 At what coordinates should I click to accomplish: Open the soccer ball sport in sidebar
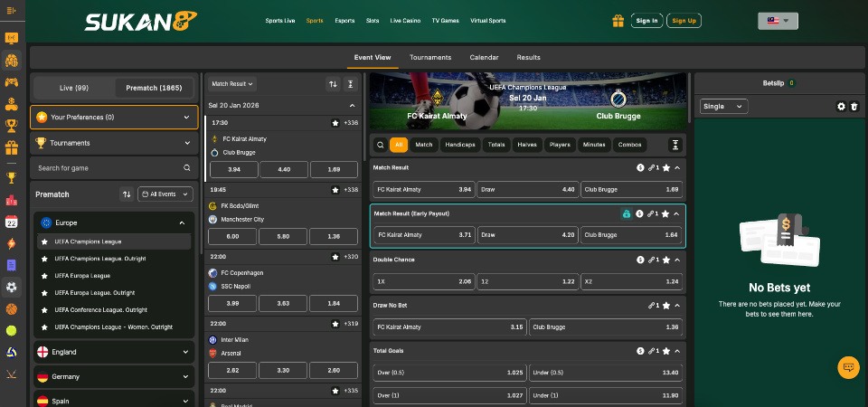[x=12, y=287]
